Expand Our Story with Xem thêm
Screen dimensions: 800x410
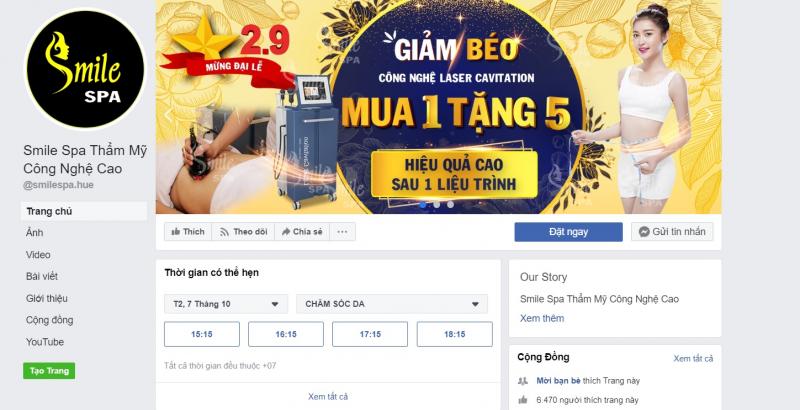pyautogui.click(x=542, y=318)
